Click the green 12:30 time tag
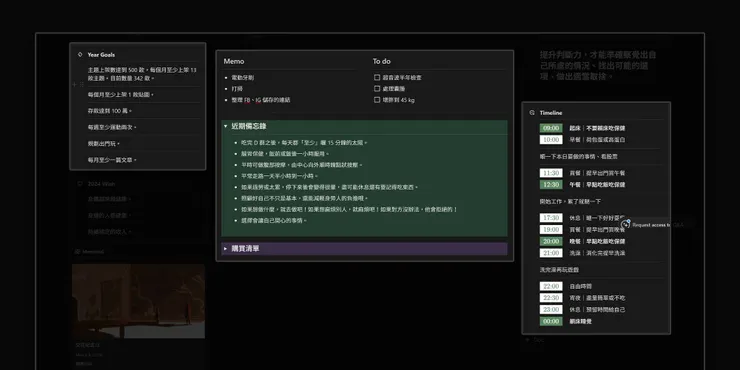The width and height of the screenshot is (740, 370). pyautogui.click(x=551, y=185)
